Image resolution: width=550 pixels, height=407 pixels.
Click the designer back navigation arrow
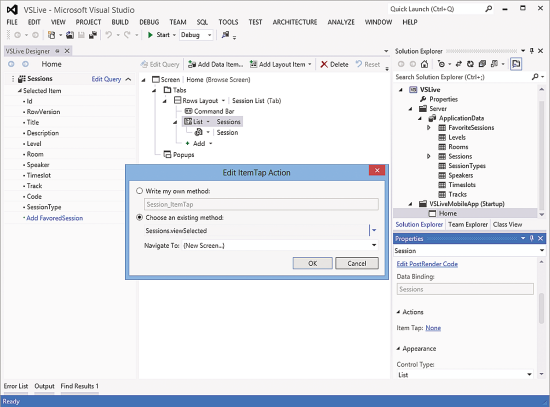tap(11, 64)
